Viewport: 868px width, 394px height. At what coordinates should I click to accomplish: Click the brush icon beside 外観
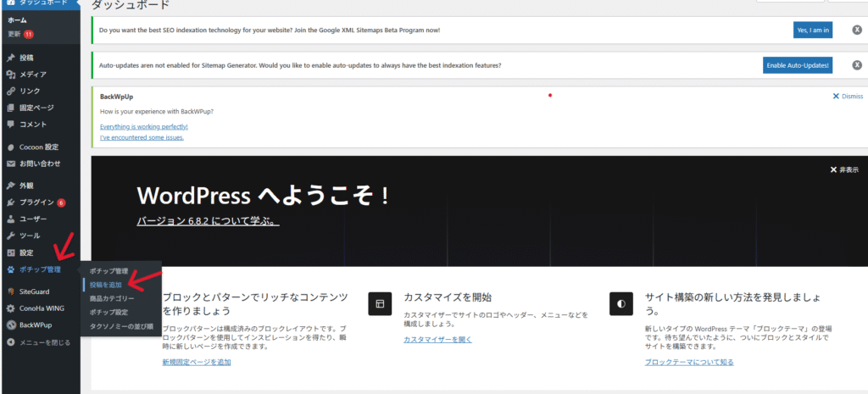[x=10, y=186]
